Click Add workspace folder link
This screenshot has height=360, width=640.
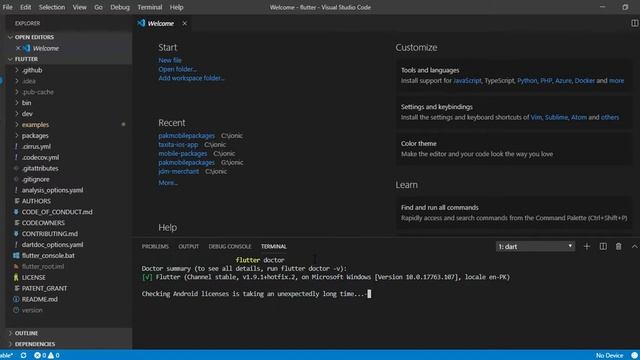pyautogui.click(x=191, y=78)
